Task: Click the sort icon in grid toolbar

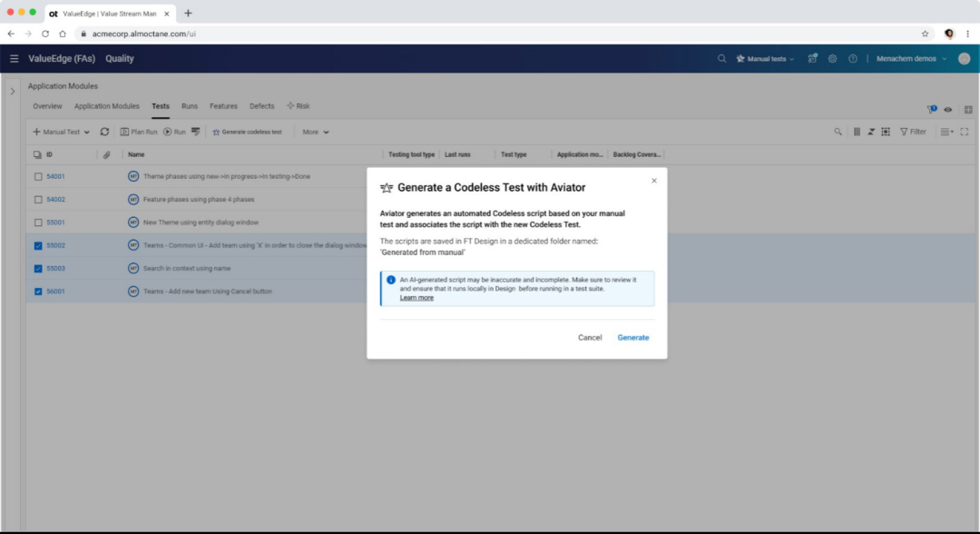Action: [870, 132]
